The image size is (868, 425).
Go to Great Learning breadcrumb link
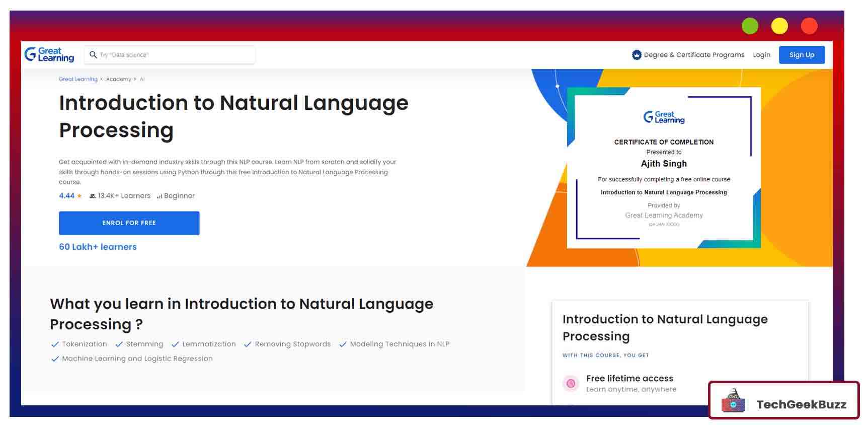tap(78, 79)
